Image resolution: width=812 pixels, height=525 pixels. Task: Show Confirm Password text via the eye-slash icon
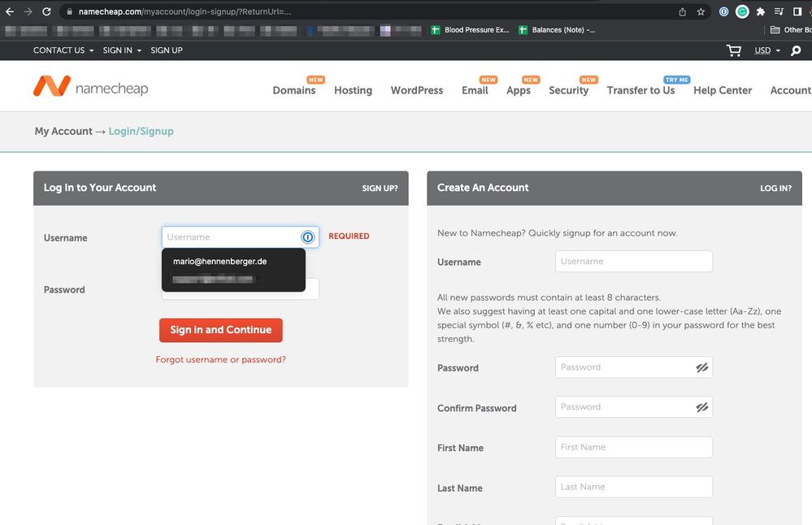pos(701,407)
